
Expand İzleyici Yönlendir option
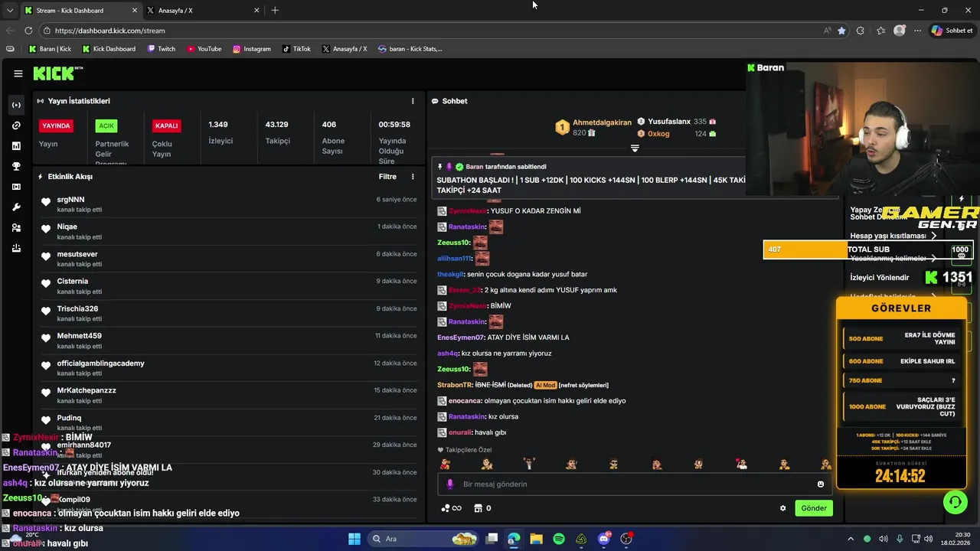click(880, 278)
